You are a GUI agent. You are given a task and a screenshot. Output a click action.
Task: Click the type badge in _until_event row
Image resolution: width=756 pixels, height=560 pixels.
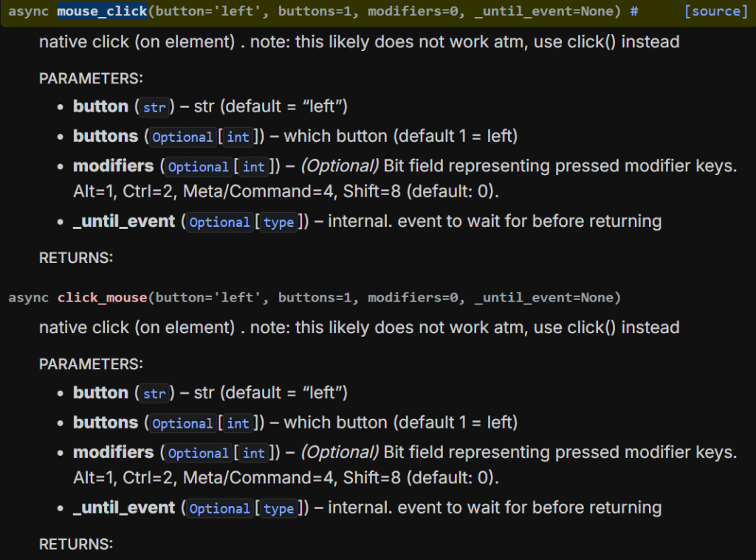coord(278,222)
